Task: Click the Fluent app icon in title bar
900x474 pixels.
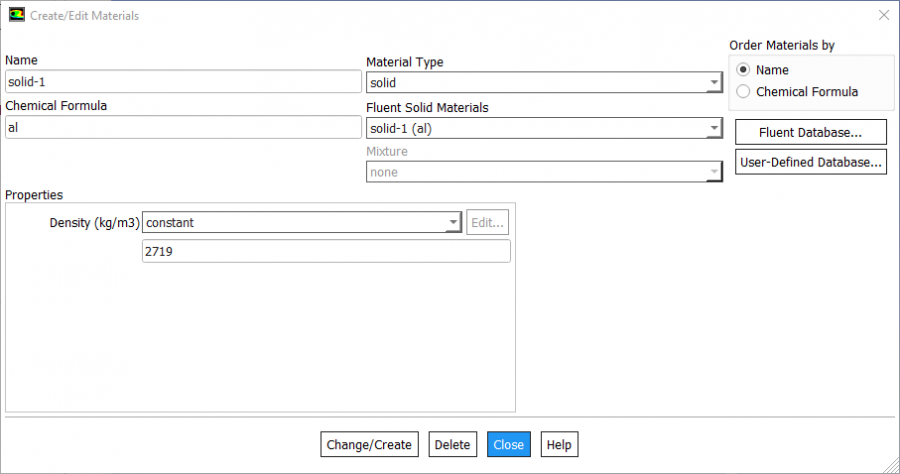Action: coord(16,16)
